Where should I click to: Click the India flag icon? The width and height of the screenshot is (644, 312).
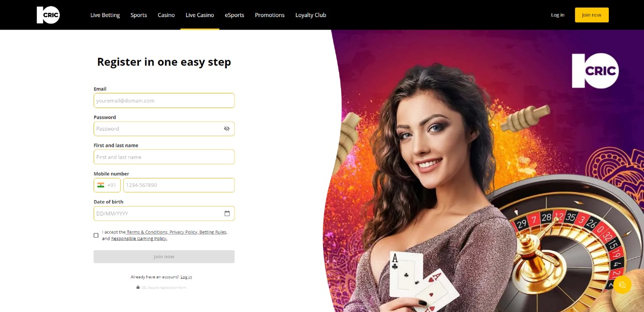[x=101, y=185]
